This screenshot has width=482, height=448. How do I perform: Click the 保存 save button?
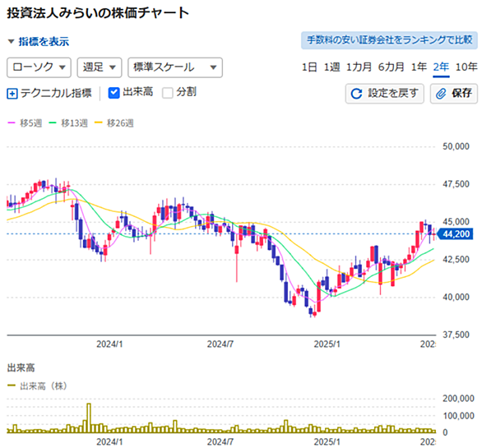point(454,94)
